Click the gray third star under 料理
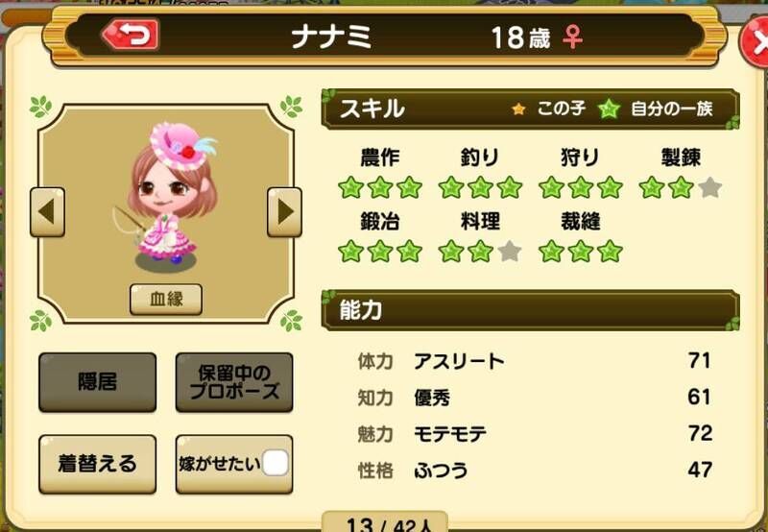The width and height of the screenshot is (768, 532). (x=510, y=252)
